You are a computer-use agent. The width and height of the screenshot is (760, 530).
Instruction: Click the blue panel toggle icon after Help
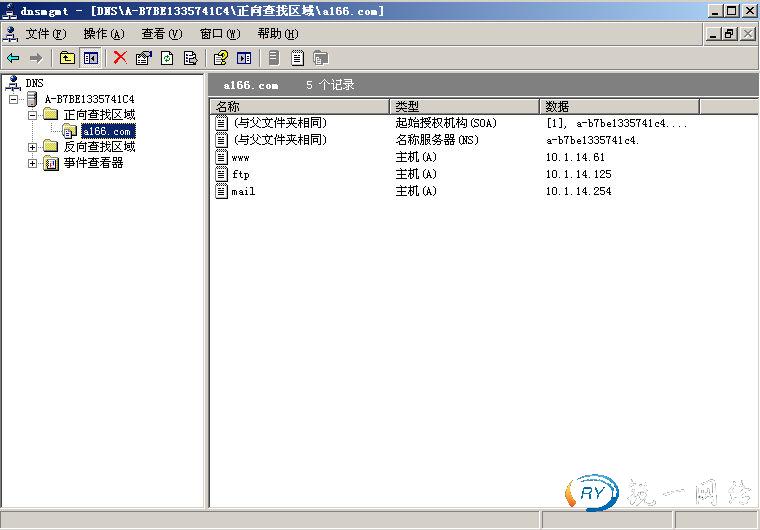(x=244, y=58)
